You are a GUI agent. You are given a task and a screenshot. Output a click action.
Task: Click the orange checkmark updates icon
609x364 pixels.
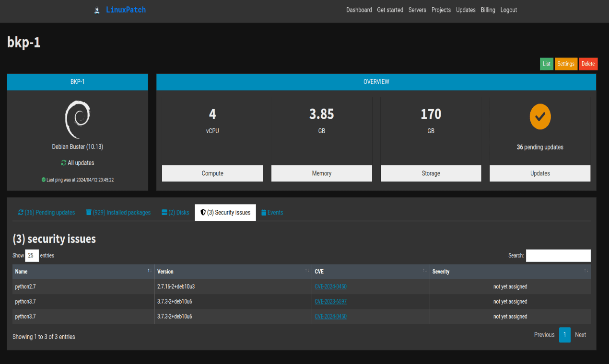pyautogui.click(x=540, y=116)
